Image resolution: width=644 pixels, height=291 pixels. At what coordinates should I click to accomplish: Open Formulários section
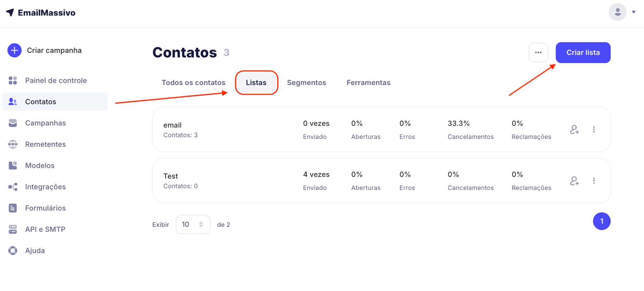(x=45, y=208)
